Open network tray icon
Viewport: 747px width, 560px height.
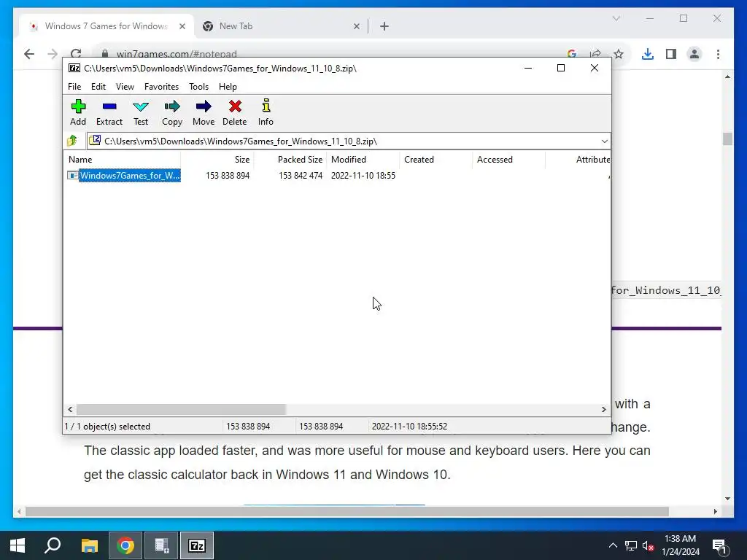631,545
